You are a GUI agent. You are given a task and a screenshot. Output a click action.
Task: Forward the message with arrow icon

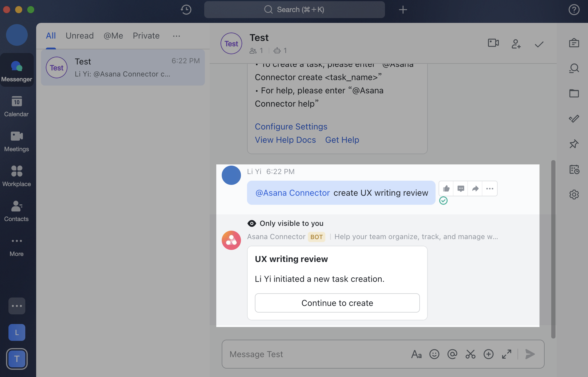(475, 189)
